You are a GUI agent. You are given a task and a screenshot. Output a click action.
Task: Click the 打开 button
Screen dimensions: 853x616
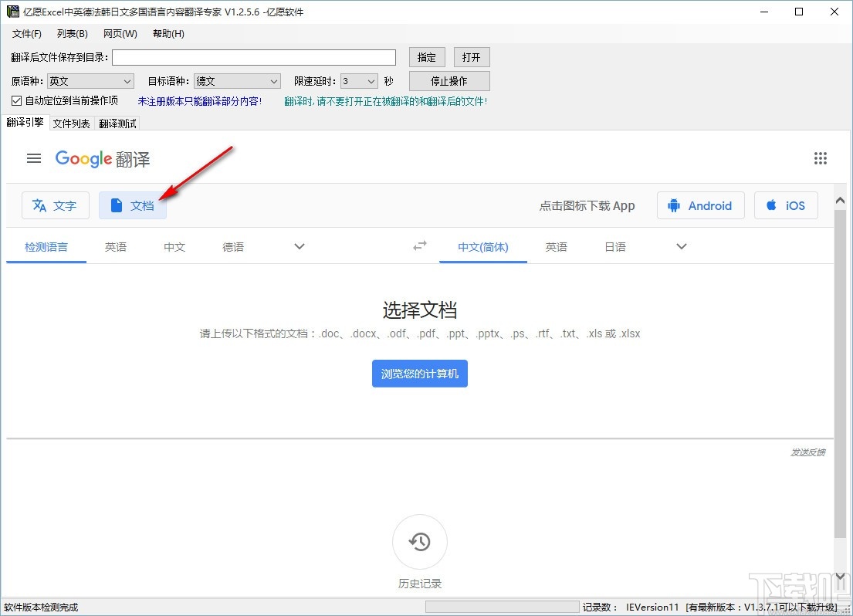coord(472,56)
